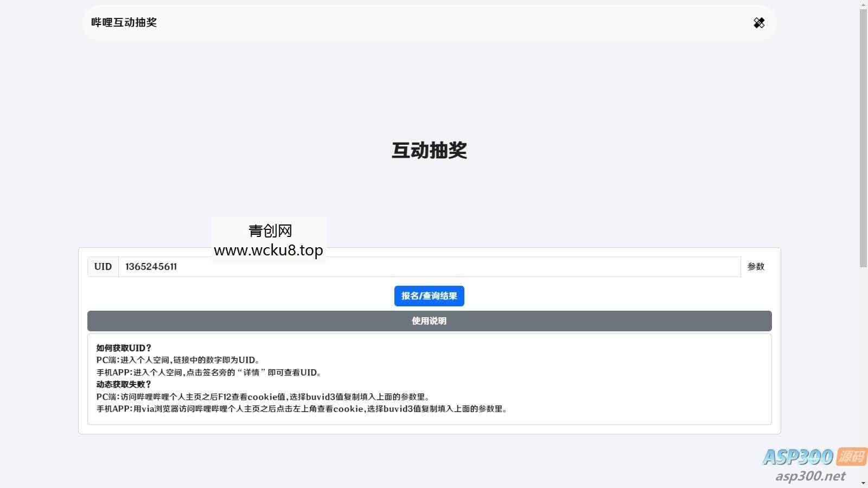Click the crossed-tools icon in the navbar
Image resolution: width=868 pixels, height=488 pixels.
pos(758,23)
